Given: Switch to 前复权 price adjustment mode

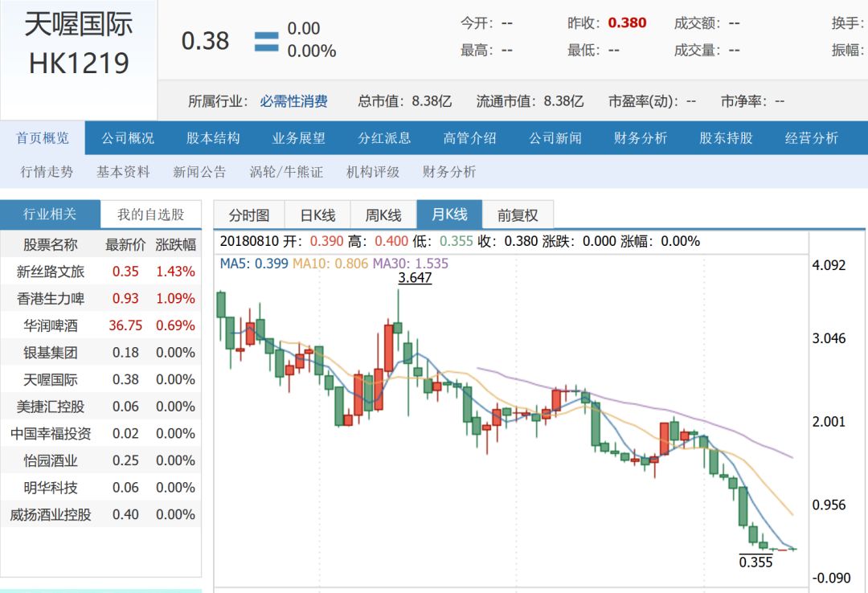Looking at the screenshot, I should [519, 215].
